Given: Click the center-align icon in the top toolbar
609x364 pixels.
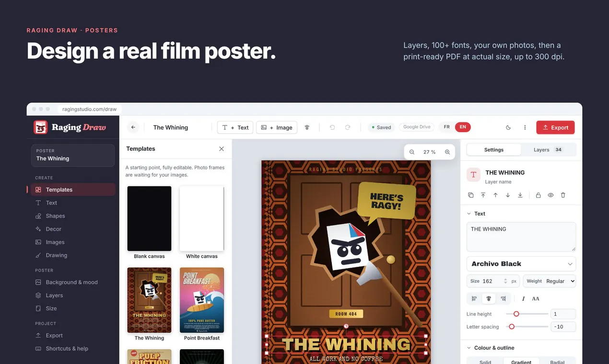Looking at the screenshot, I should tap(307, 127).
